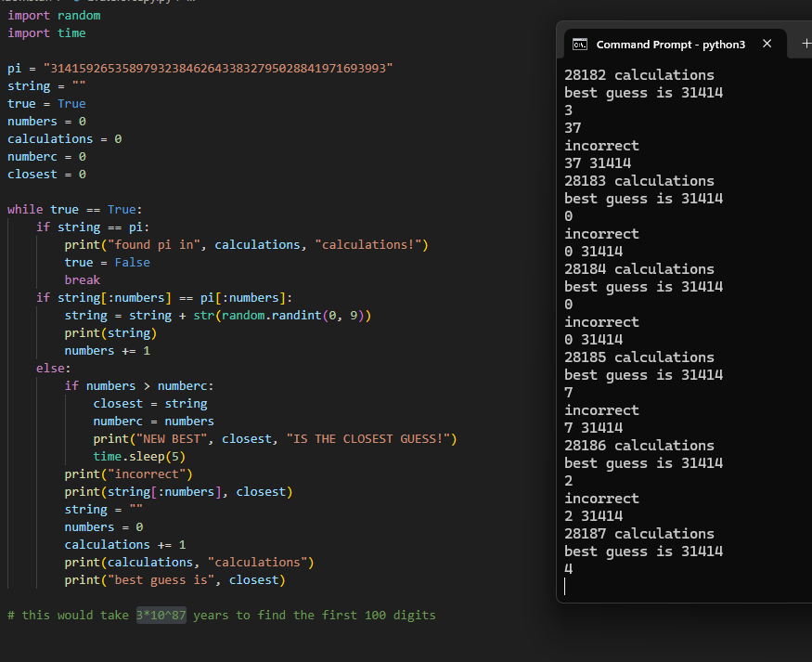Image resolution: width=812 pixels, height=662 pixels.
Task: Click the import random statement
Action: click(52, 15)
